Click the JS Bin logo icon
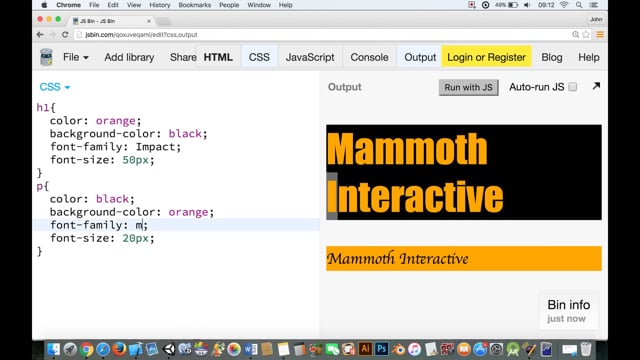The height and width of the screenshot is (360, 640). (46, 57)
